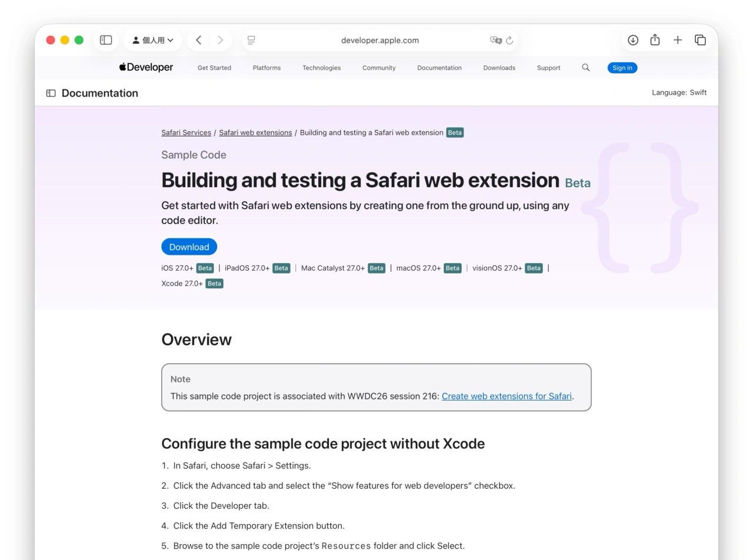Image resolution: width=753 pixels, height=560 pixels.
Task: Reload the current page
Action: [509, 40]
